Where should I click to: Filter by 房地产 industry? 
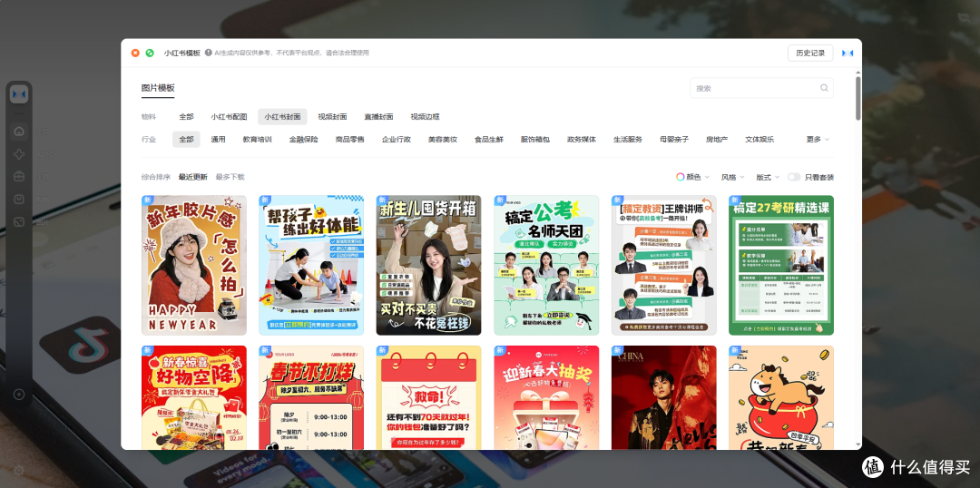click(716, 140)
